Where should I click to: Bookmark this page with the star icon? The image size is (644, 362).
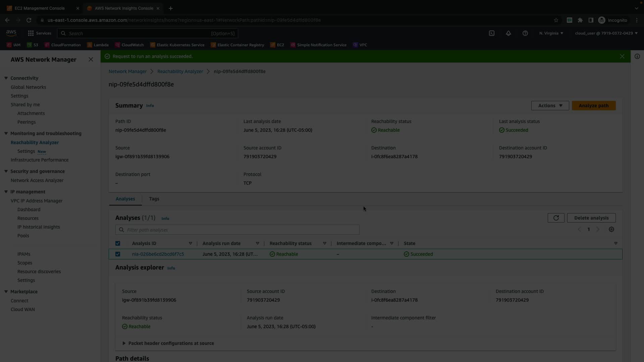(x=556, y=20)
